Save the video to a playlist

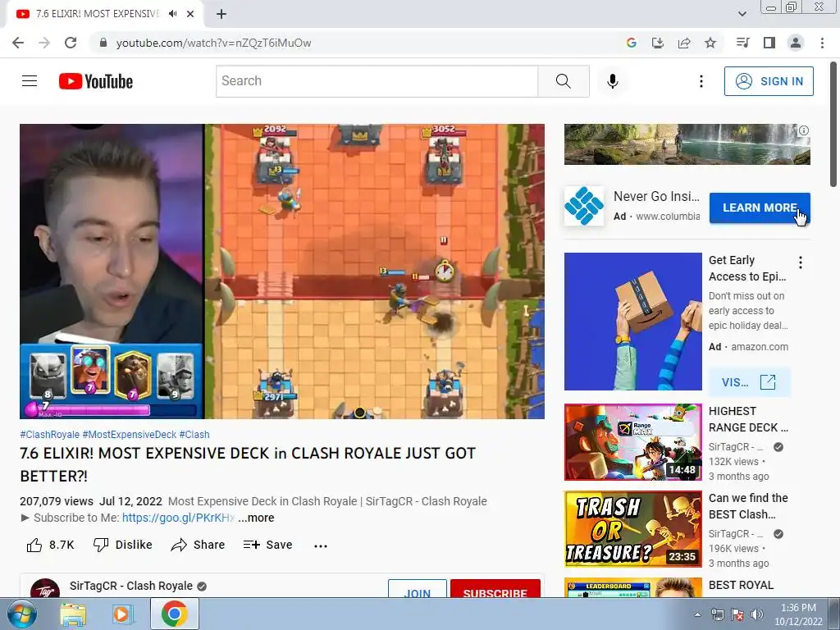click(267, 545)
